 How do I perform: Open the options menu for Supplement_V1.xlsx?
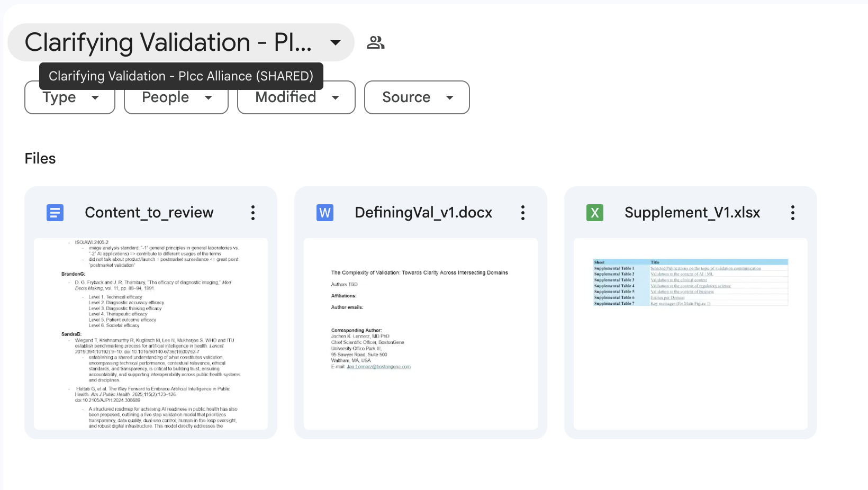[793, 212]
